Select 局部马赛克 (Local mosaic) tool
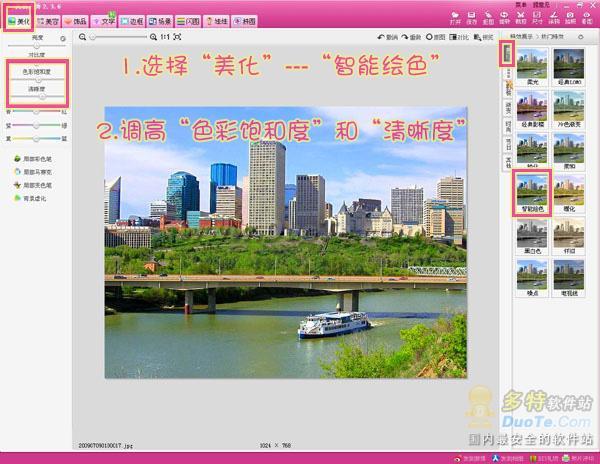The height and width of the screenshot is (464, 600). click(x=33, y=172)
